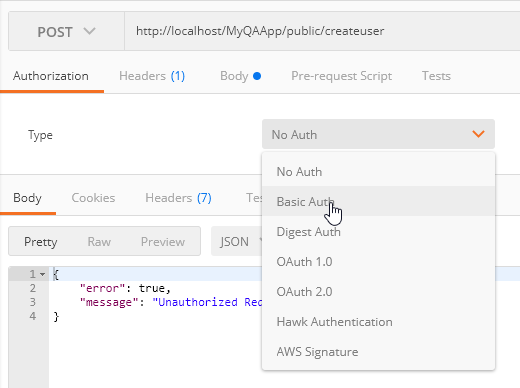The width and height of the screenshot is (520, 388).
Task: Click the "message" key in response
Action: click(109, 302)
